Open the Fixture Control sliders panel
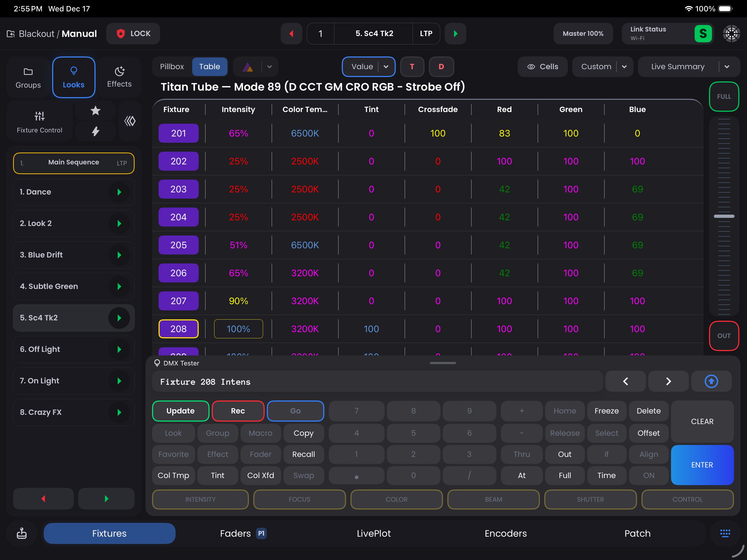The image size is (747, 560). [x=40, y=121]
